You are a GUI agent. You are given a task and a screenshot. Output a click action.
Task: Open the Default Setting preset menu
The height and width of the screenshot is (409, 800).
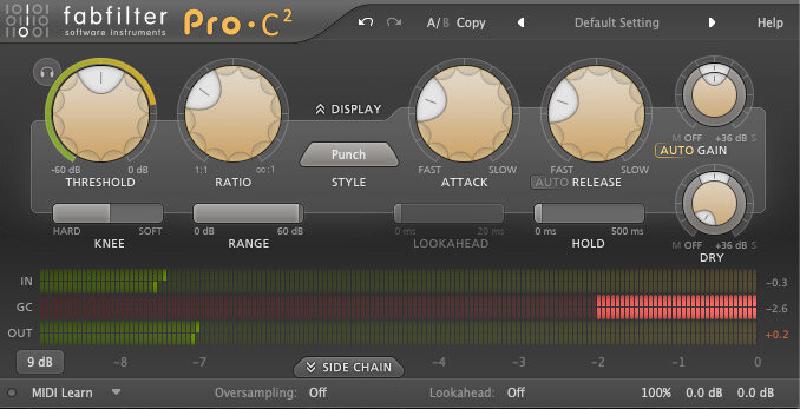(616, 23)
